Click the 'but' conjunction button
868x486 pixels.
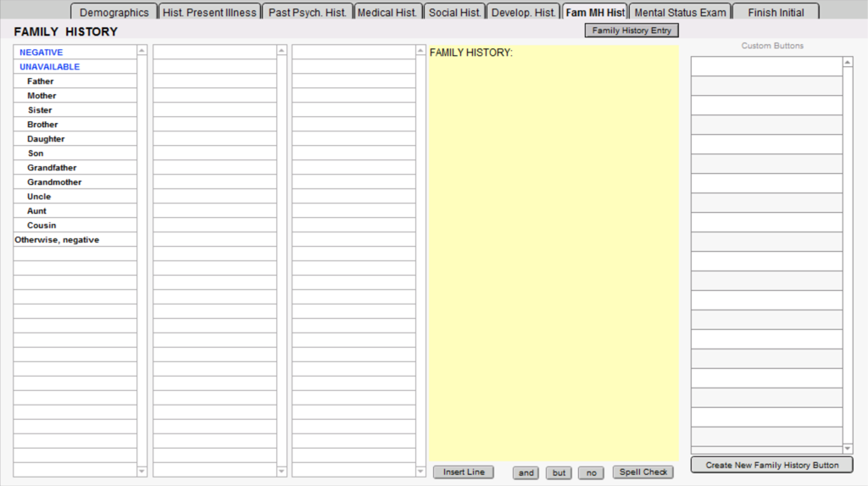pos(558,472)
